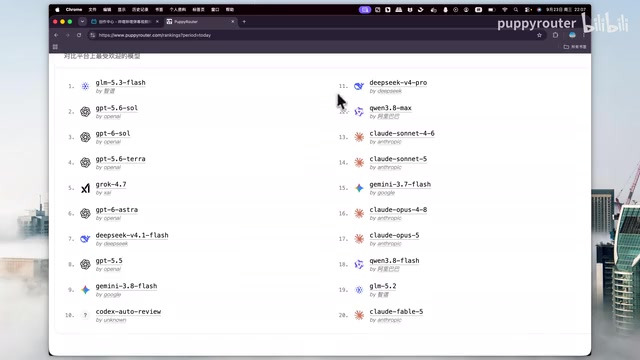Click the icon beside glm-5.2

[x=359, y=290]
